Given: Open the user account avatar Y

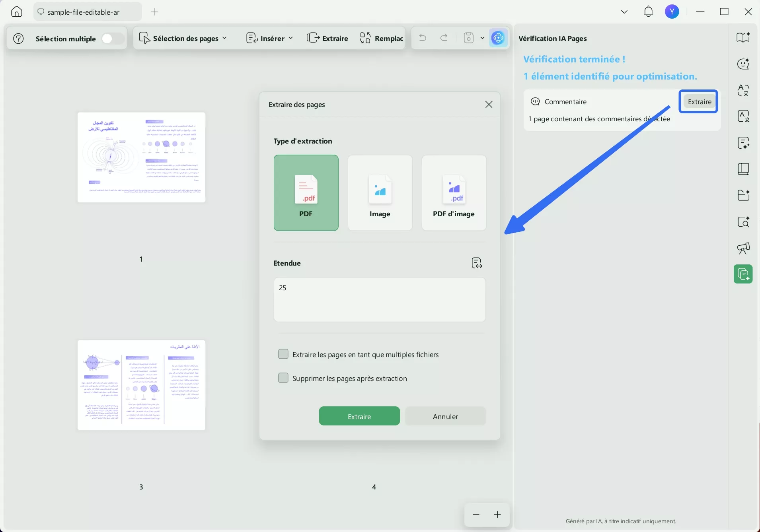Looking at the screenshot, I should (x=672, y=12).
